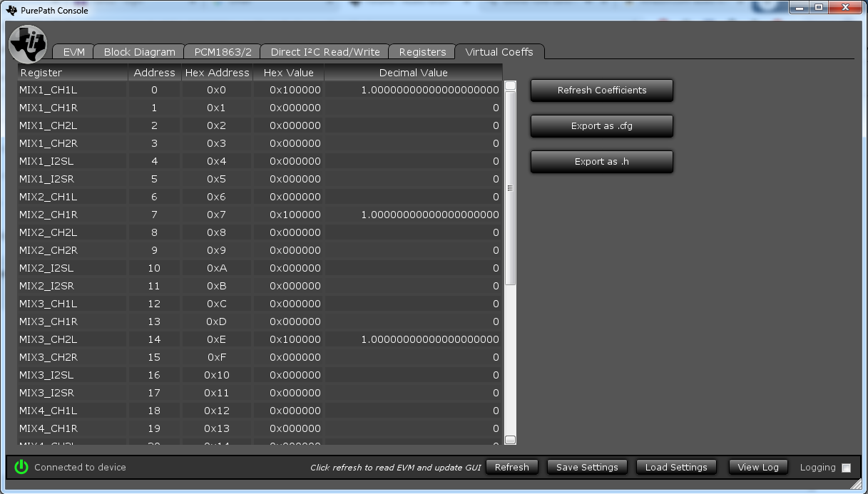Select the MIX3_I2SR register name
Screen dimensions: 868x494
click(47, 393)
